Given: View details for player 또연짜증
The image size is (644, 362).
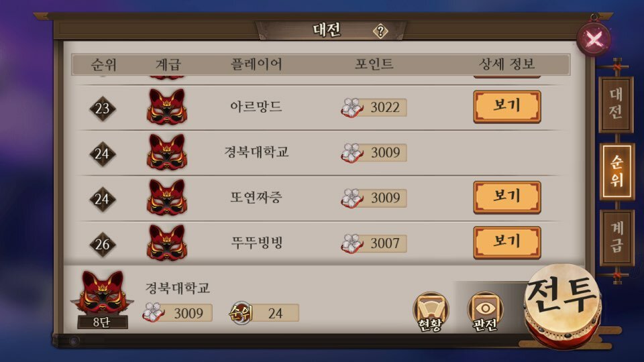Looking at the screenshot, I should pyautogui.click(x=507, y=197).
